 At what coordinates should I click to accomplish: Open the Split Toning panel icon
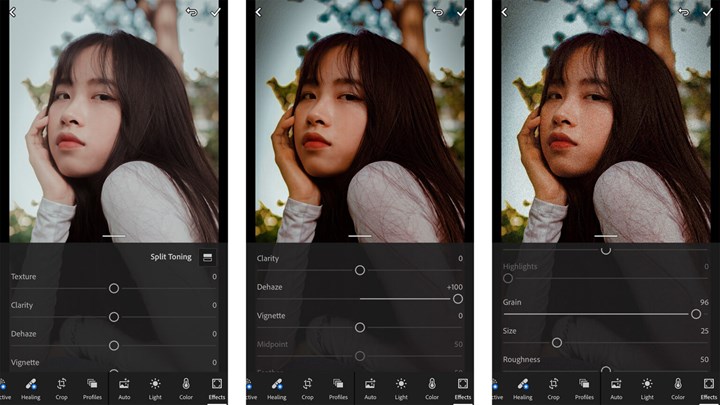point(207,258)
